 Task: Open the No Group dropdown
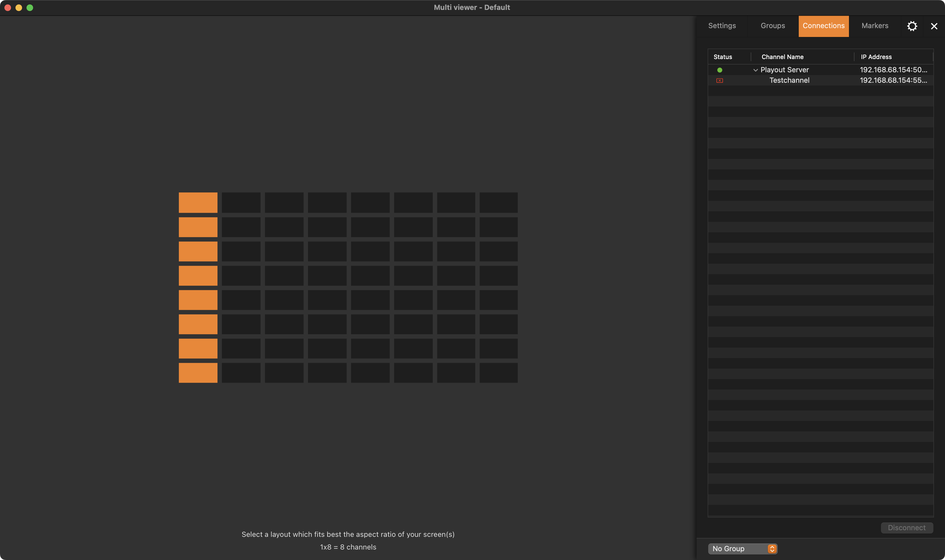(x=742, y=548)
